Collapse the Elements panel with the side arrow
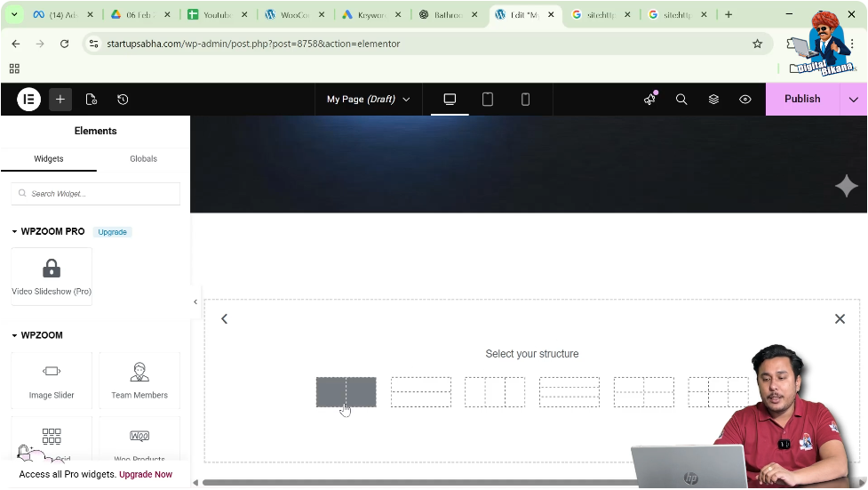The height and width of the screenshot is (490, 868). point(195,301)
